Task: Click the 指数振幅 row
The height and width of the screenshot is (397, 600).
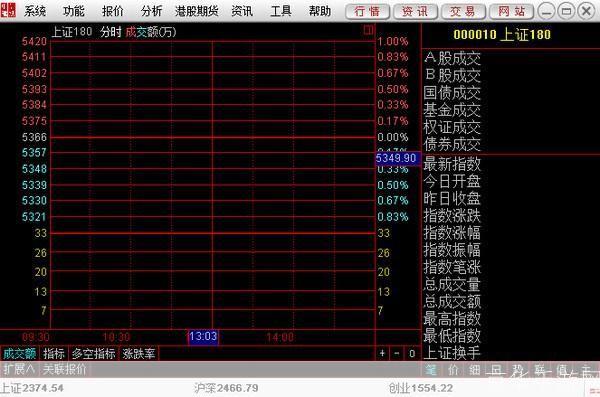Action: click(x=452, y=250)
